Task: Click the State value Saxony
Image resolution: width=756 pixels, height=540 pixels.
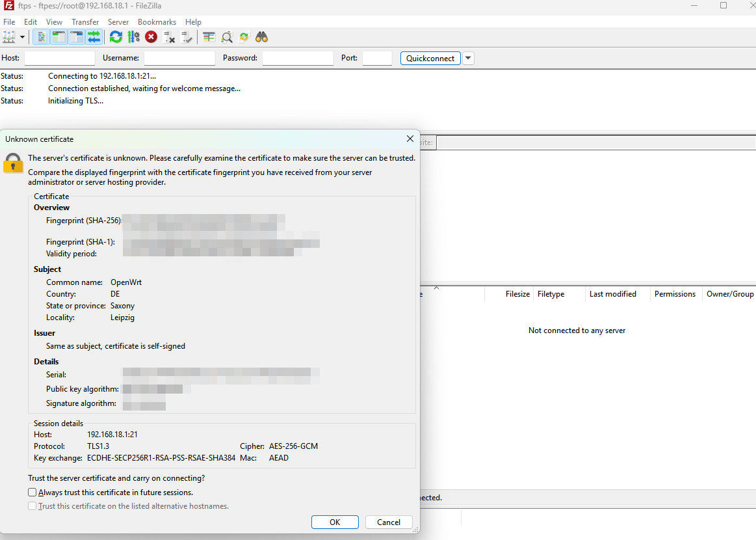Action: (x=122, y=306)
